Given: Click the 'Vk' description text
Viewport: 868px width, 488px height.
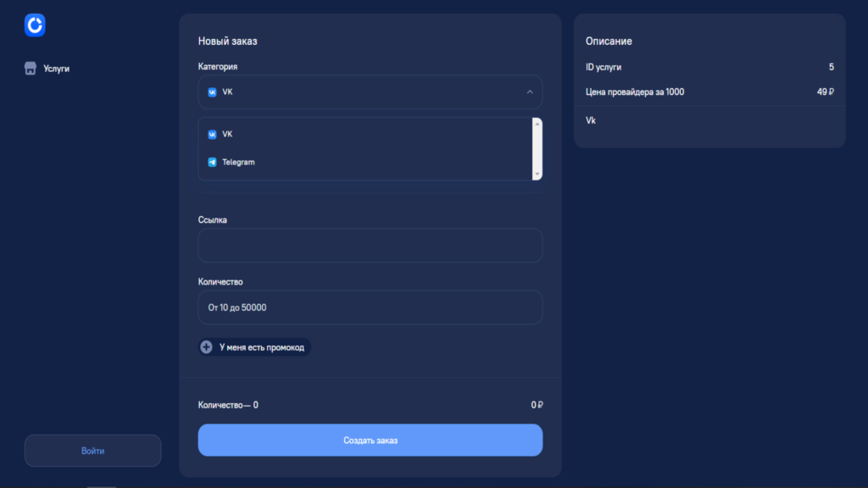Looking at the screenshot, I should point(591,120).
